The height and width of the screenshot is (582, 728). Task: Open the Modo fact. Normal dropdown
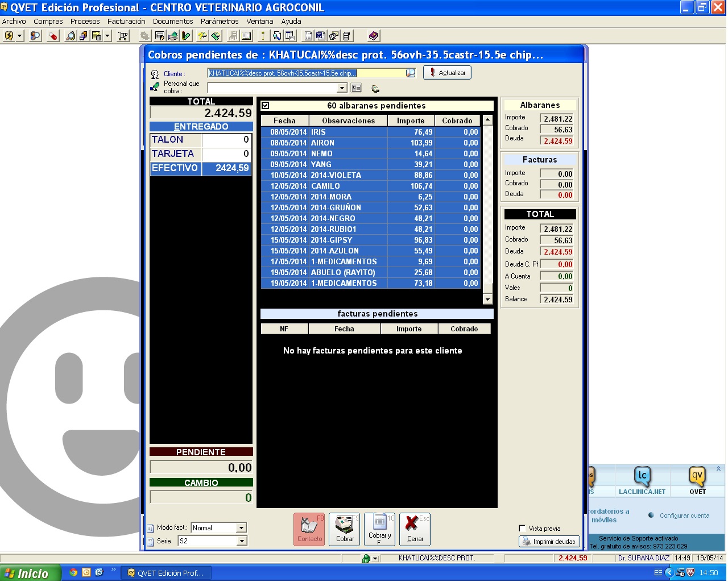point(241,528)
